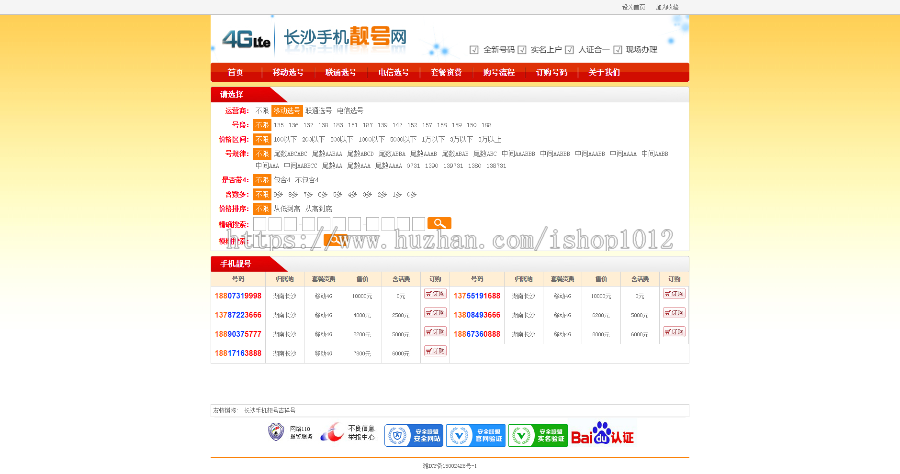Image resolution: width=900 pixels, height=474 pixels.
Task: Choose the 尾数ABCD pattern filter
Action: pos(360,154)
